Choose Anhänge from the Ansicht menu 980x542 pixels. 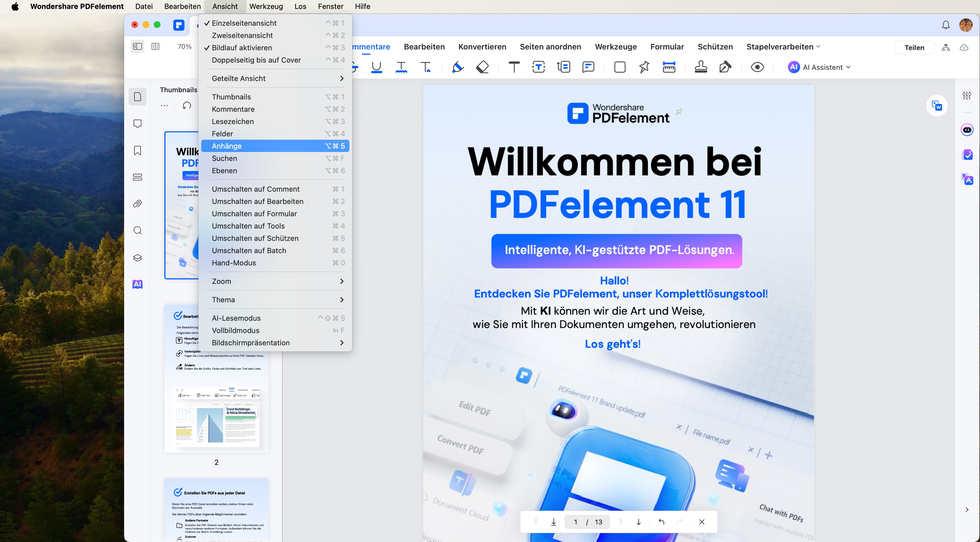pyautogui.click(x=275, y=146)
